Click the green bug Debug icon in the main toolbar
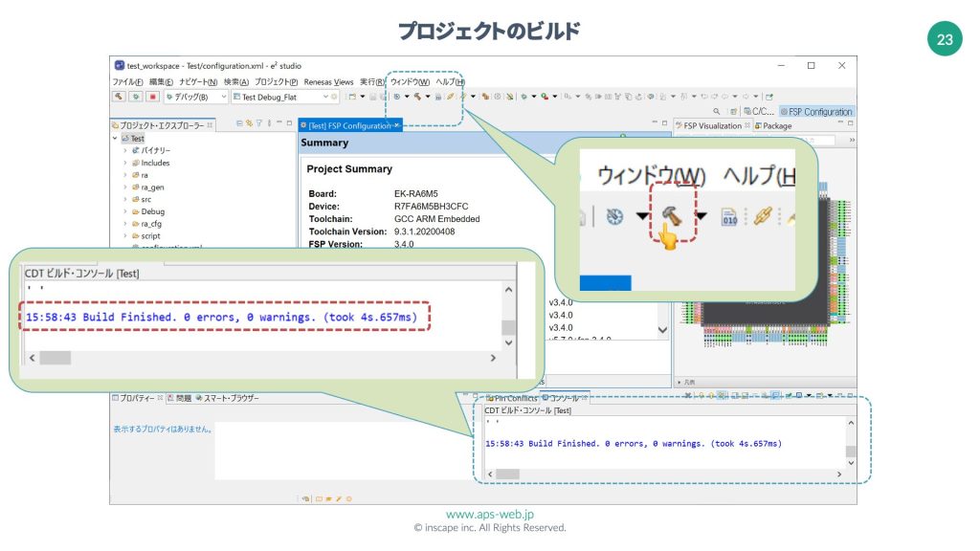Screen dimensions: 980x551 pyautogui.click(x=524, y=97)
